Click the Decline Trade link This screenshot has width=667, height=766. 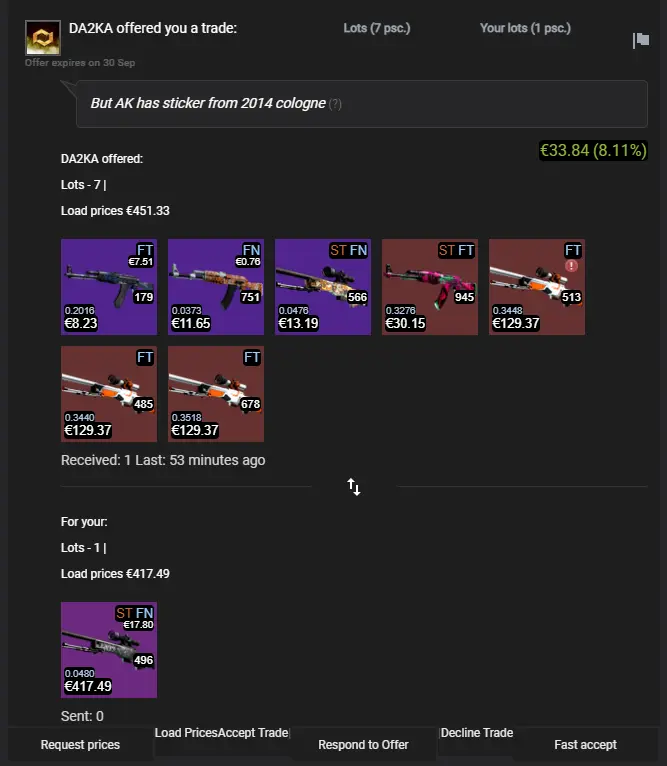[477, 733]
